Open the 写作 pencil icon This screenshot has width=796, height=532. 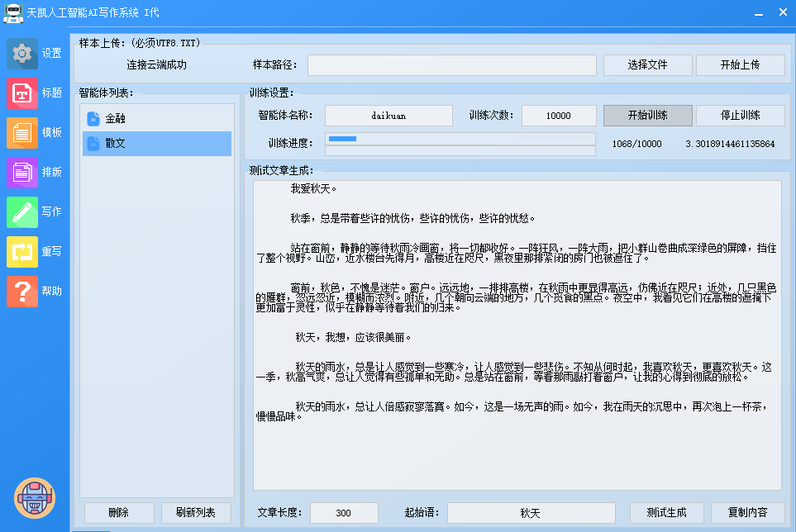[22, 211]
